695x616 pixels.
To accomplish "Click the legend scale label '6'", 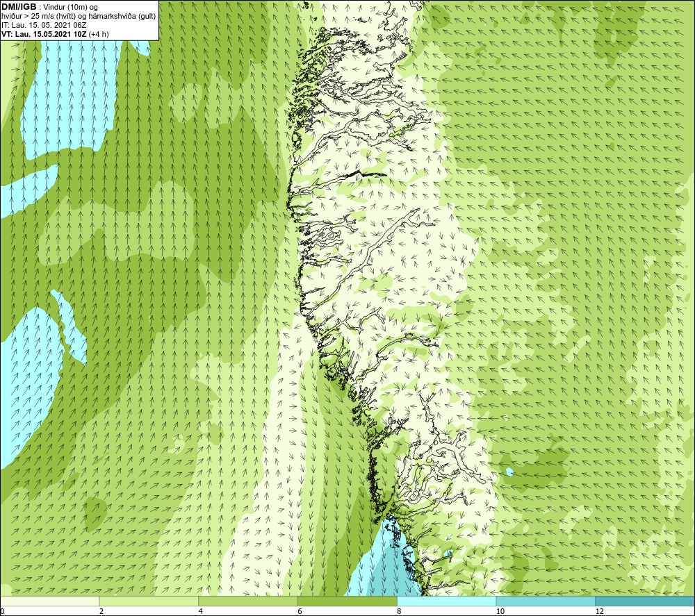I will (300, 611).
